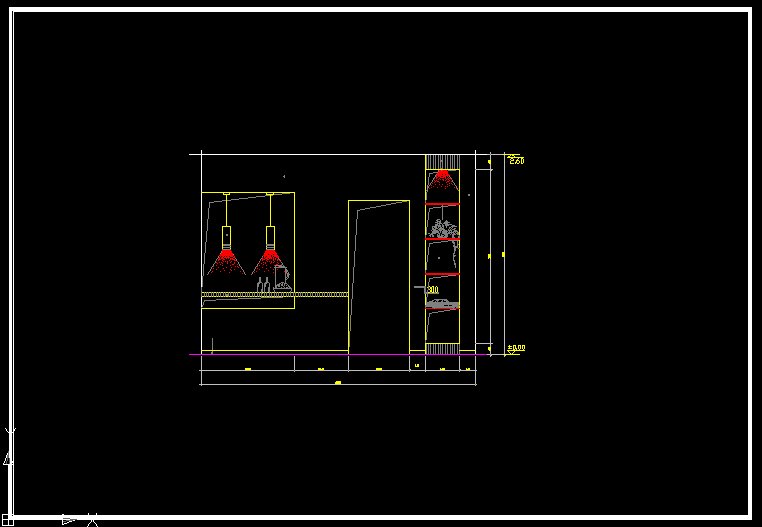Viewport: 762px width, 527px height.
Task: Click the 300 dimension text
Action: click(432, 290)
